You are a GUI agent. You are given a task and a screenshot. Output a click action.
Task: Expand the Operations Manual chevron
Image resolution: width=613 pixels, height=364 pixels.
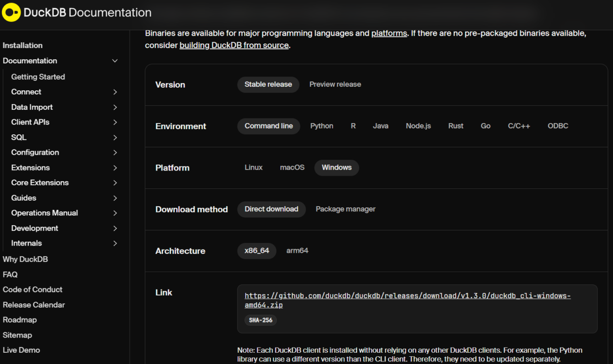(x=115, y=213)
